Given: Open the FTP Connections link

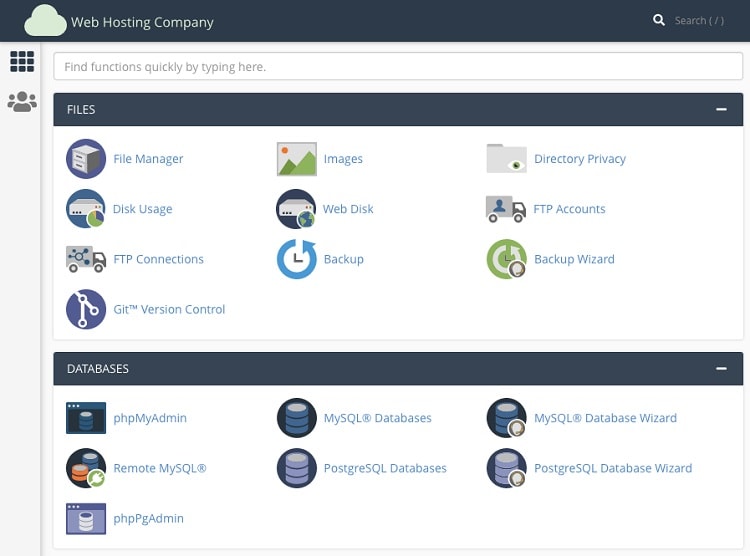Looking at the screenshot, I should tap(158, 259).
